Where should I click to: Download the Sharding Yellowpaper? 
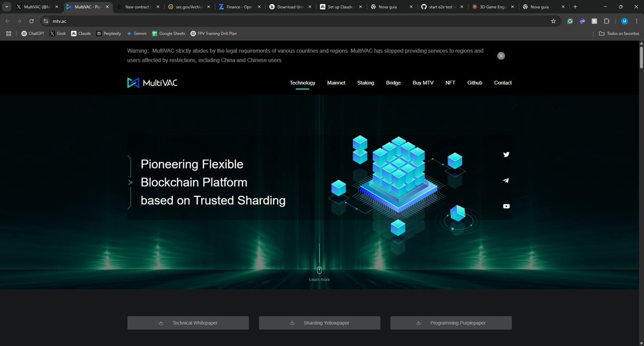click(x=319, y=323)
